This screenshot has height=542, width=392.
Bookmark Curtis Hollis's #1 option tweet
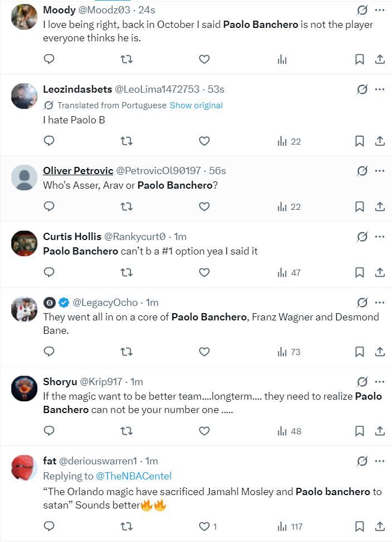click(x=360, y=272)
